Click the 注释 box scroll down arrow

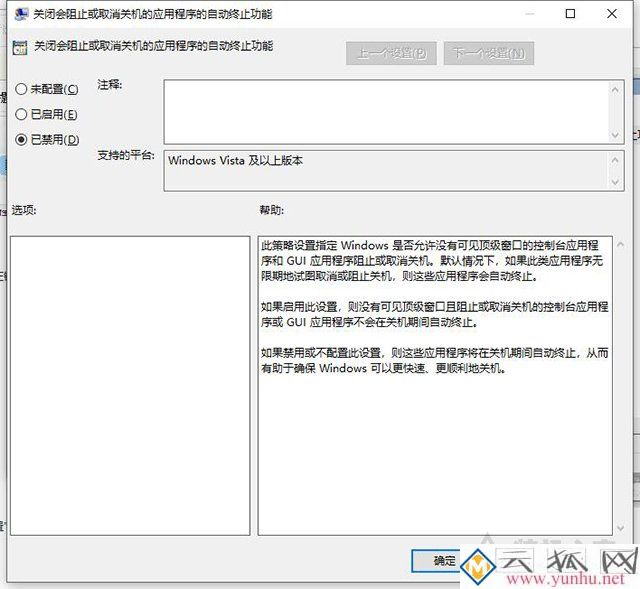pyautogui.click(x=615, y=135)
